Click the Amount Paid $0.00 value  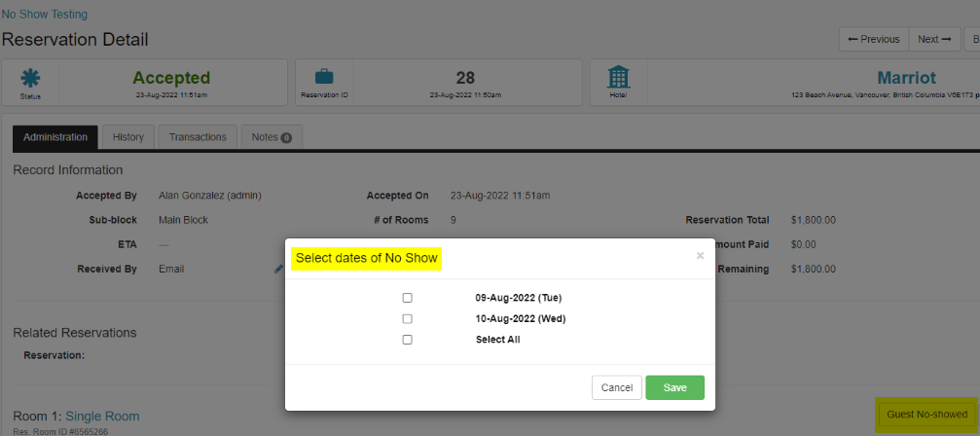click(x=804, y=245)
